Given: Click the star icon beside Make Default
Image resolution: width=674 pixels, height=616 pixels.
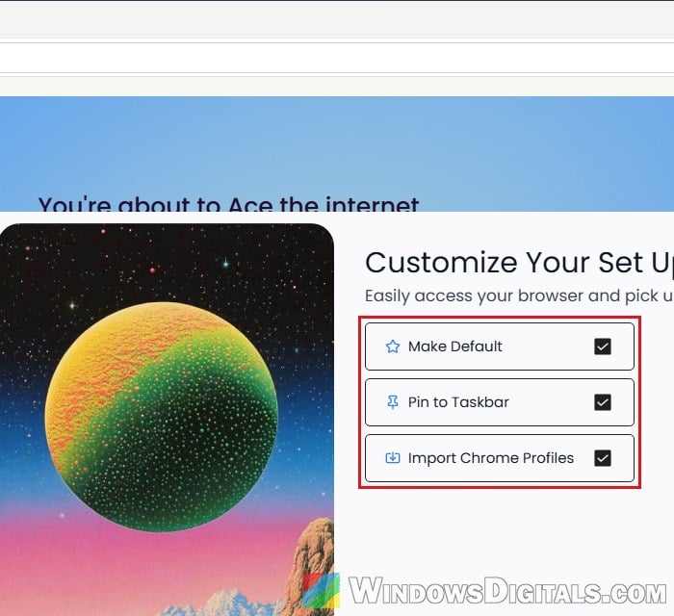Looking at the screenshot, I should point(393,346).
